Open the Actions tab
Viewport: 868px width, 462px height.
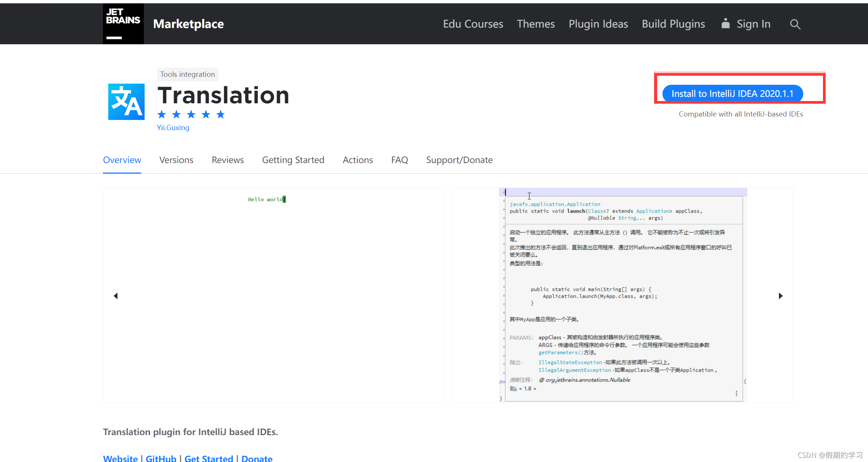(358, 160)
